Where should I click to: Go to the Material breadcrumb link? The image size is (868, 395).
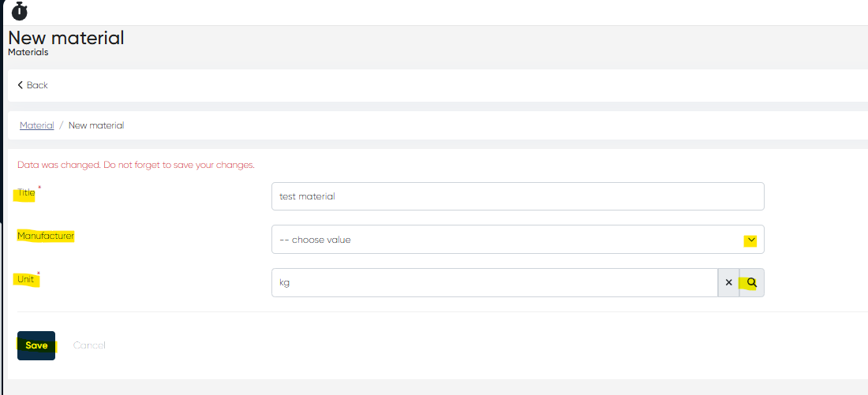pyautogui.click(x=36, y=125)
